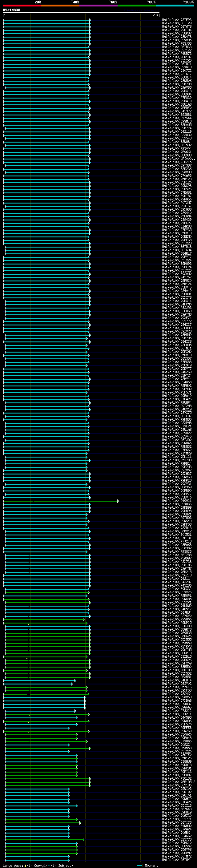Select hit label UniRef100_A9SU06

point(177,619)
